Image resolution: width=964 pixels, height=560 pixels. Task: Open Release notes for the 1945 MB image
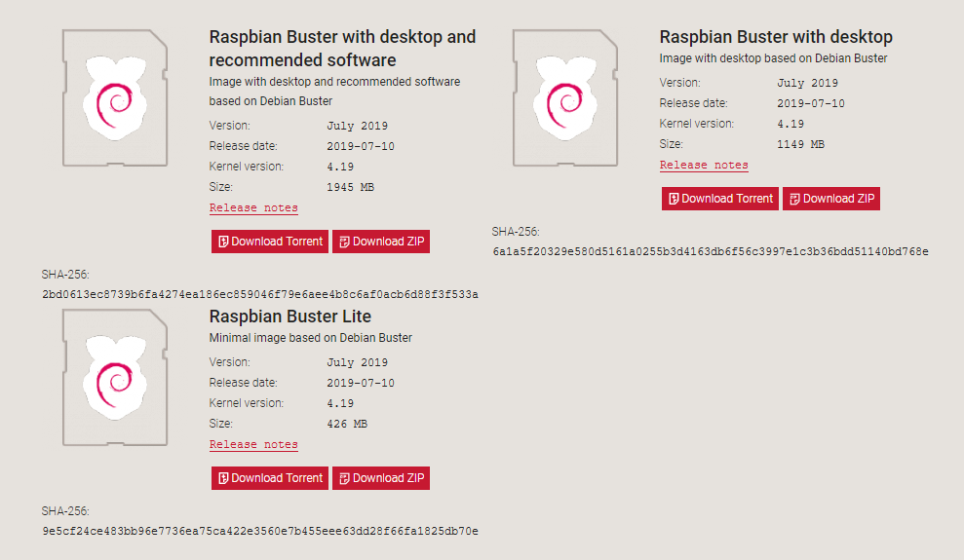(253, 207)
